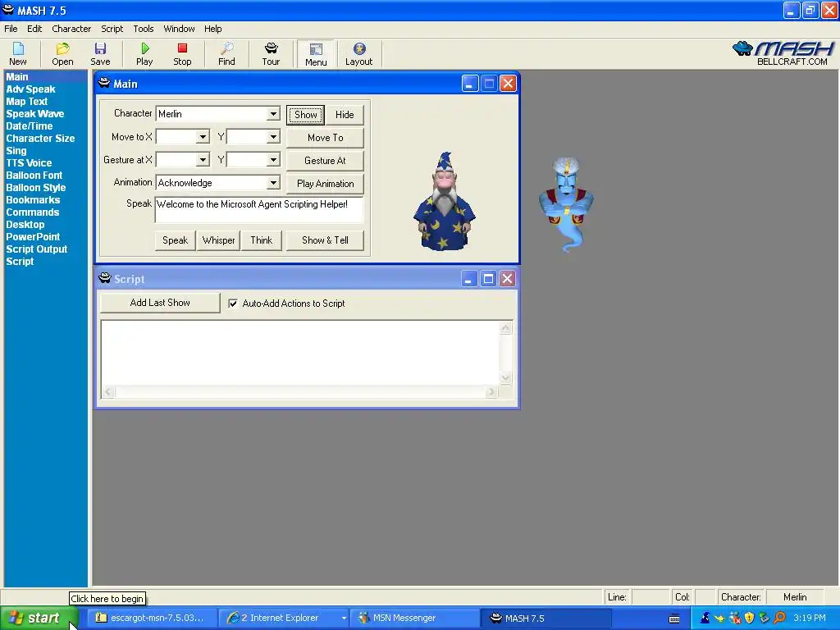This screenshot has width=840, height=630.
Task: Click the Show & Tell button
Action: click(325, 240)
